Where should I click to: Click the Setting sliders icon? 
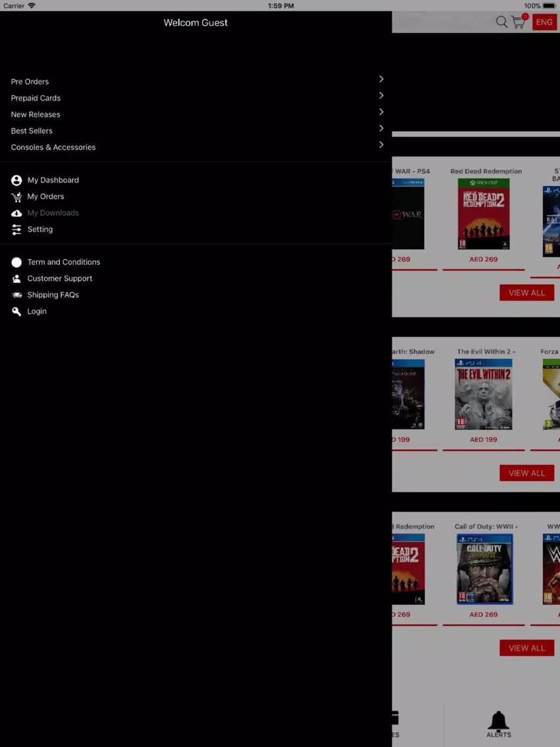(16, 229)
